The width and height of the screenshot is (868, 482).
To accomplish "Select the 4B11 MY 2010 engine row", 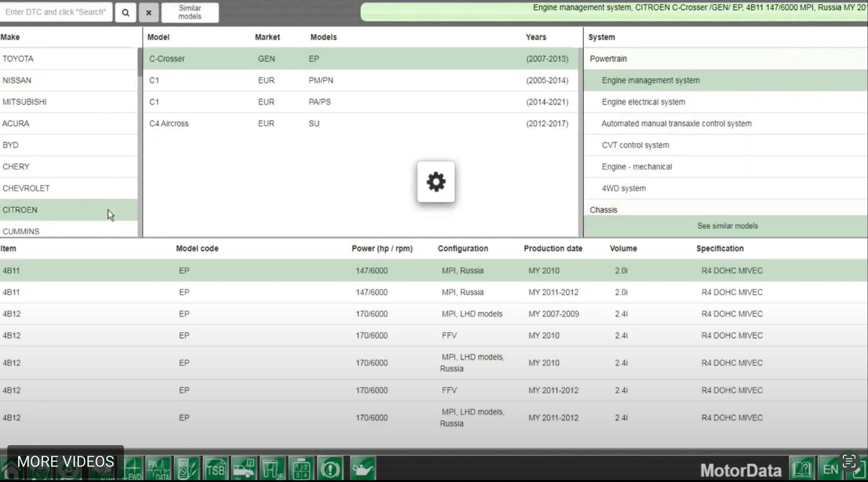I will pyautogui.click(x=434, y=271).
